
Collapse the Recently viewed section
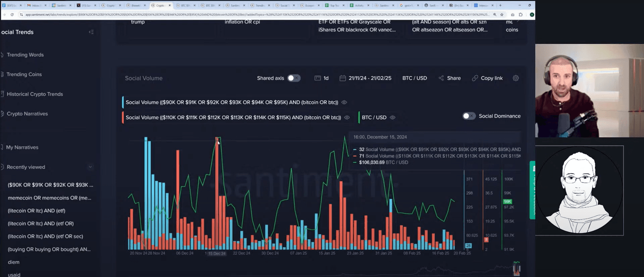pos(90,167)
